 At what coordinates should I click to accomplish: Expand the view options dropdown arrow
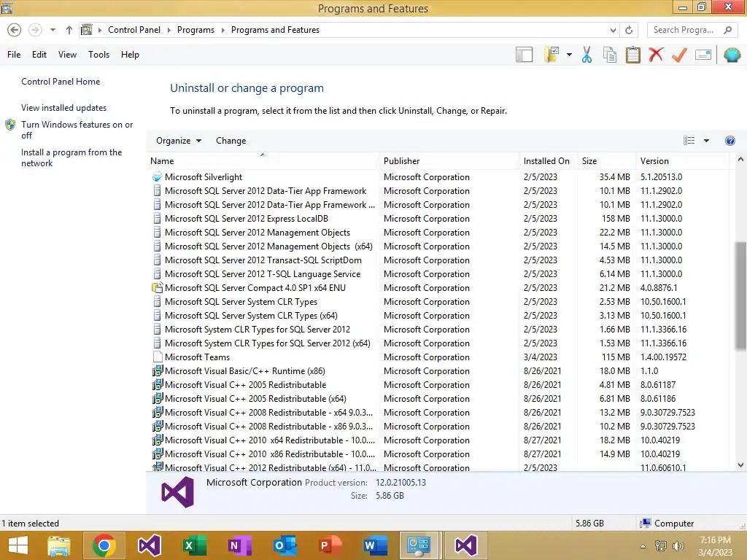(706, 141)
